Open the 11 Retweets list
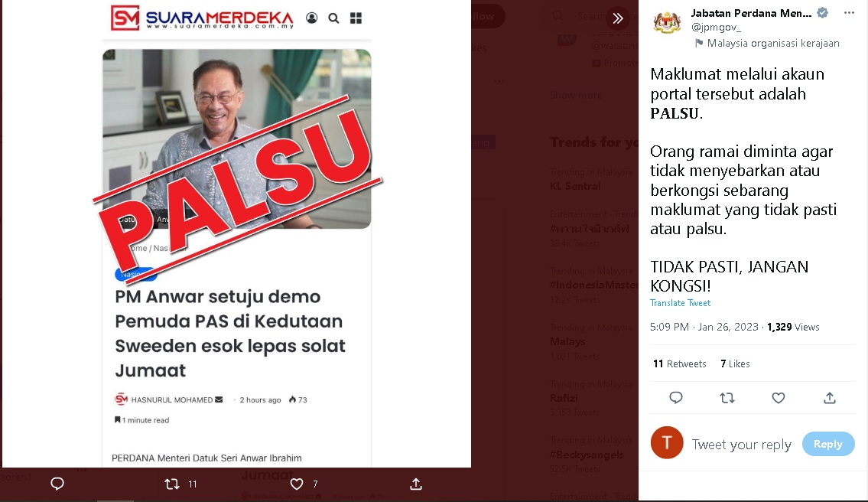This screenshot has width=868, height=502. click(x=680, y=364)
